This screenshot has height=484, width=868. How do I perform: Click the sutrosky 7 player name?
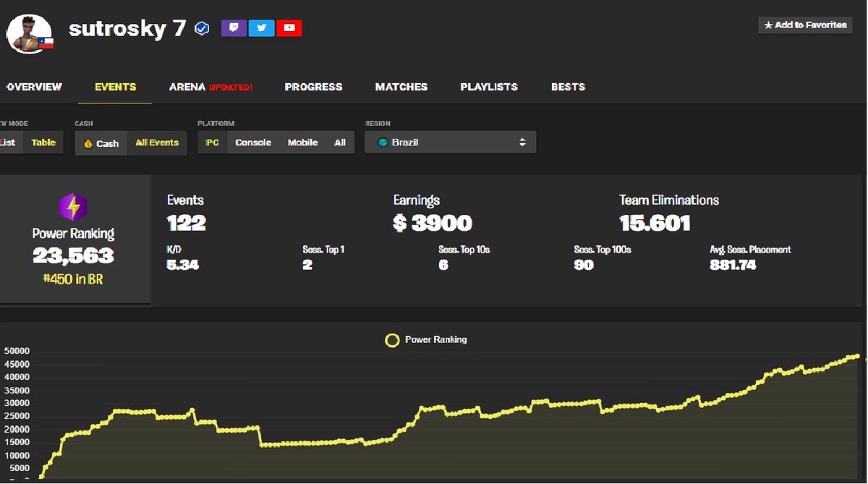point(127,28)
